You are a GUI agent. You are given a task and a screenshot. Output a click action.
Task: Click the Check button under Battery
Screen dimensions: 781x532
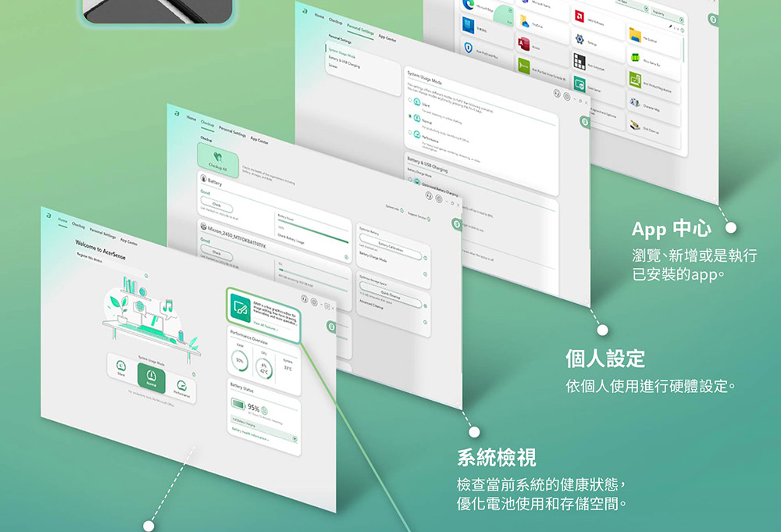click(x=216, y=204)
